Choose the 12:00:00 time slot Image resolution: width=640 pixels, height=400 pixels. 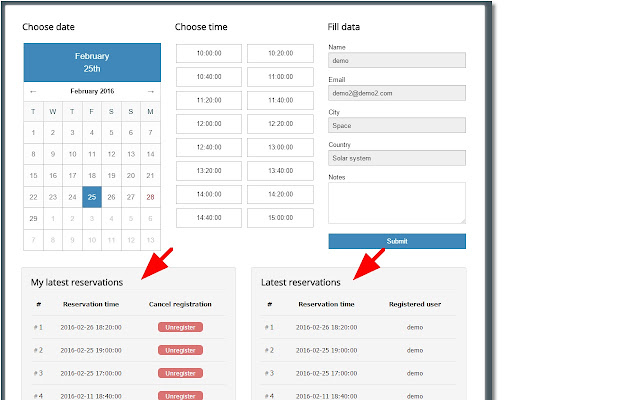tap(209, 124)
